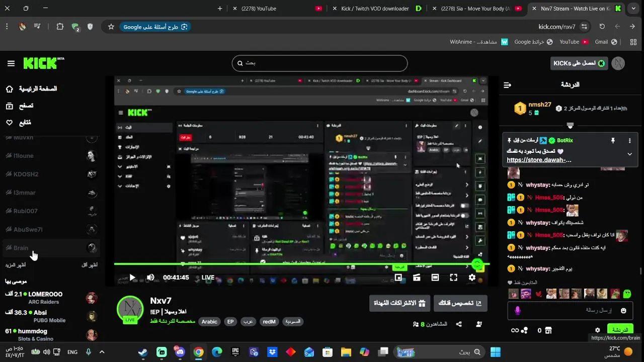
Task: Open the user profile avatar menu
Action: pos(618,63)
